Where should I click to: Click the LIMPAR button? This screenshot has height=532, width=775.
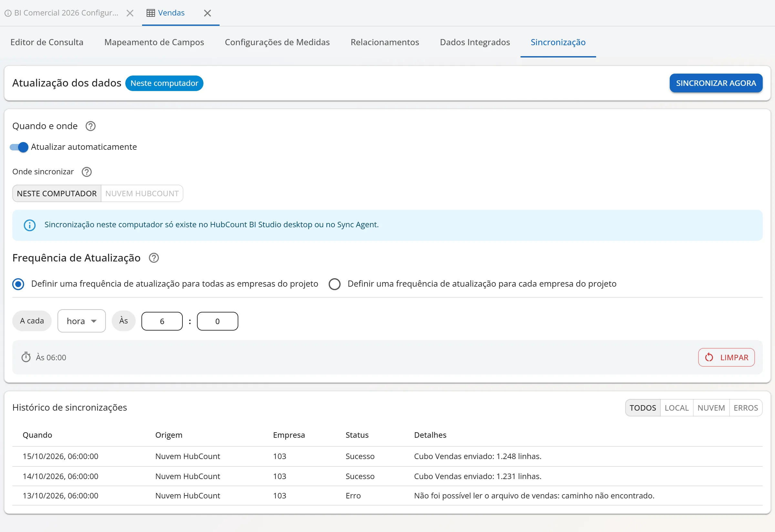(727, 357)
